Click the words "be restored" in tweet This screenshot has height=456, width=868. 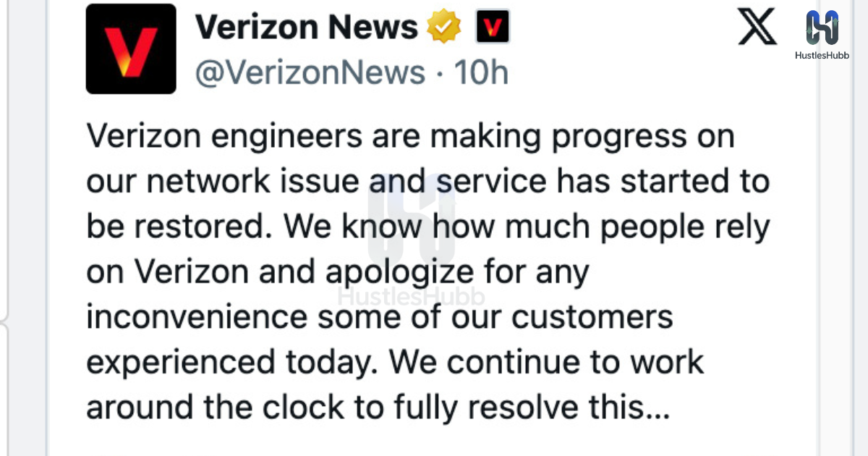(181, 227)
